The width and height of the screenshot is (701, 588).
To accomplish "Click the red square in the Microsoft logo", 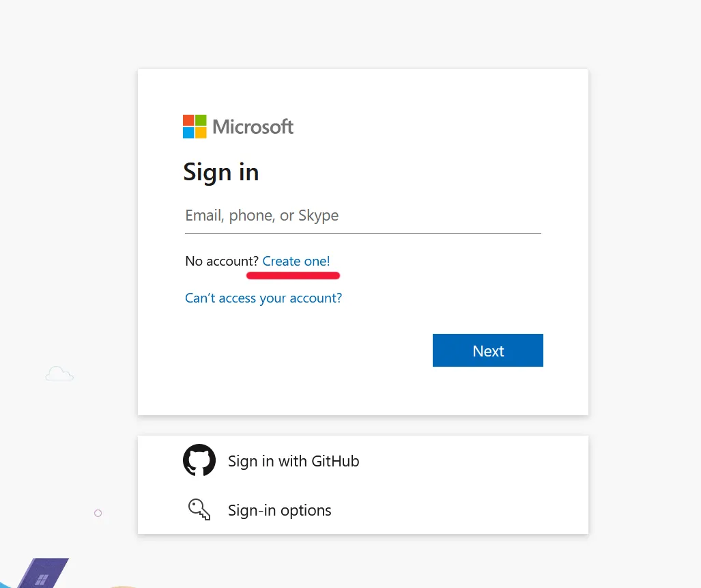I will tap(188, 120).
